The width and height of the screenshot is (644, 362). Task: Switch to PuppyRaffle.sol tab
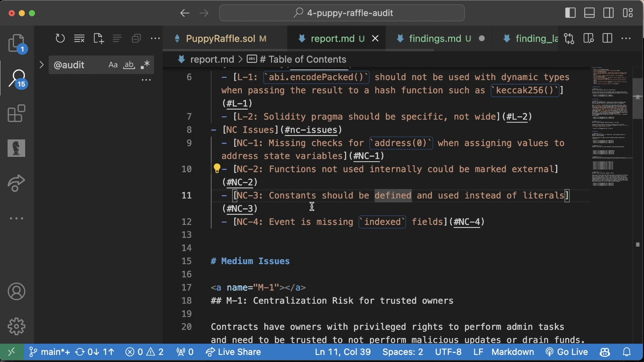click(x=225, y=39)
